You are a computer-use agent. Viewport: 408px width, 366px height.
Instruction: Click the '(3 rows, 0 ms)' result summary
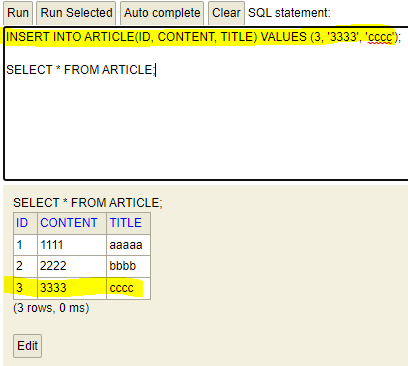[51, 308]
